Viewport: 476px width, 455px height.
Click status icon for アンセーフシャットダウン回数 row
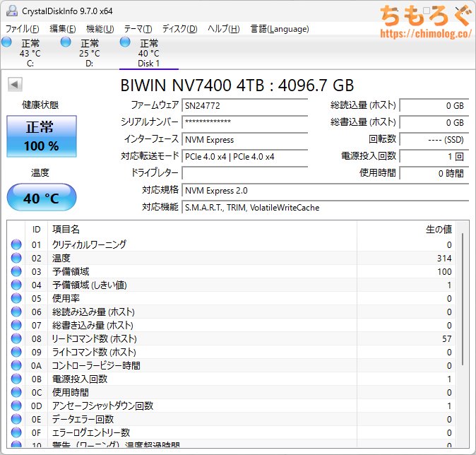point(16,406)
